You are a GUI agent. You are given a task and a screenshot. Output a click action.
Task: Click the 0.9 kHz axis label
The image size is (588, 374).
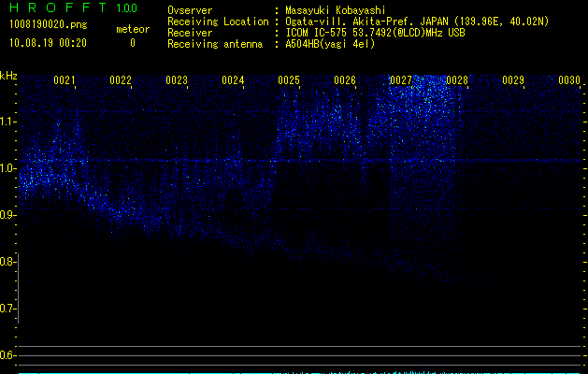pyautogui.click(x=7, y=215)
